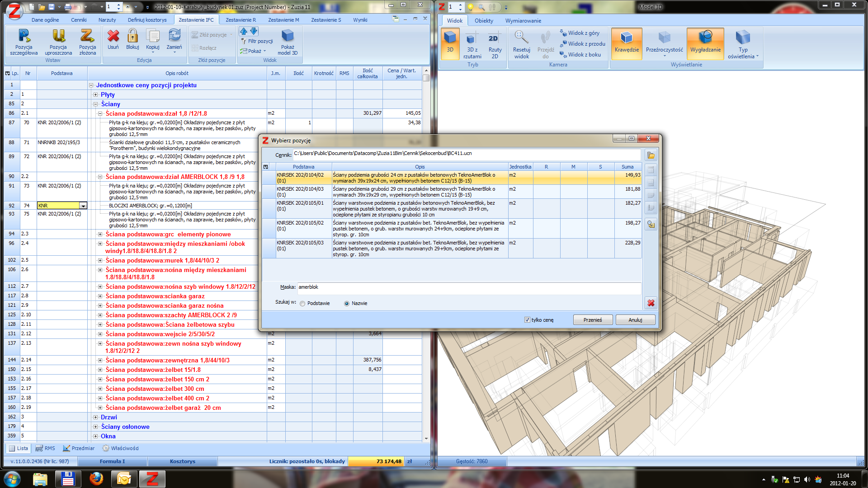Insert a Pozycja uproszczona item
The height and width of the screenshot is (488, 868).
tap(58, 42)
